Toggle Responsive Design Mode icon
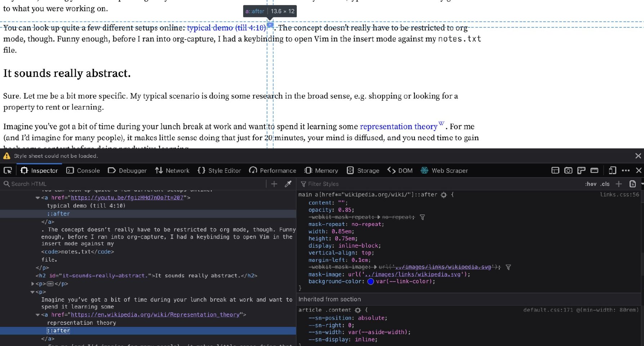The height and width of the screenshot is (346, 644). (x=612, y=170)
